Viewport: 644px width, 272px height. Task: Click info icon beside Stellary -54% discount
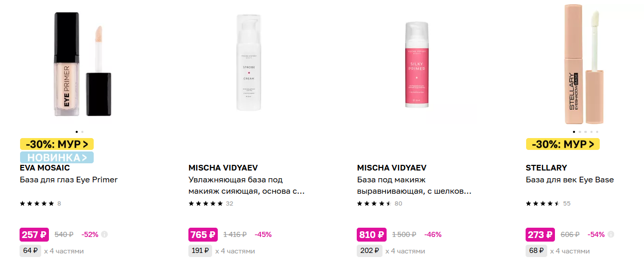click(611, 234)
